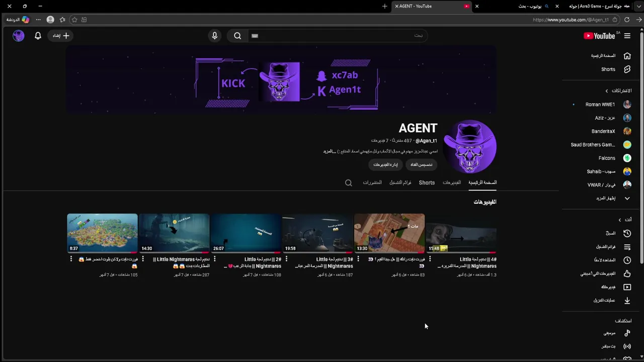Open 13:30 Fortnite video thumbnail

pyautogui.click(x=389, y=233)
